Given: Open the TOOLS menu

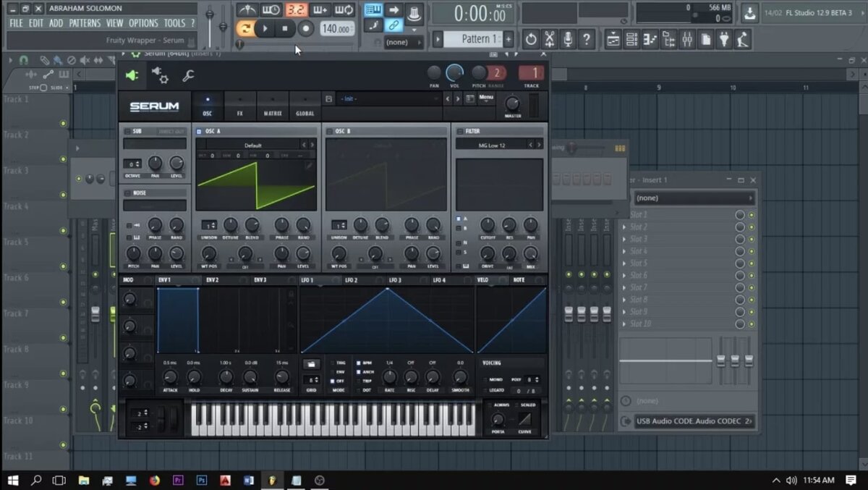Looking at the screenshot, I should pos(174,23).
